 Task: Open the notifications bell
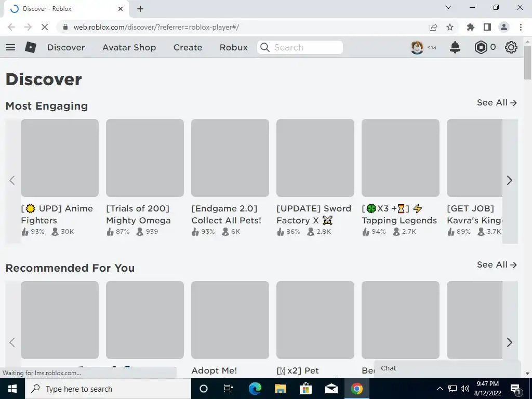click(455, 47)
